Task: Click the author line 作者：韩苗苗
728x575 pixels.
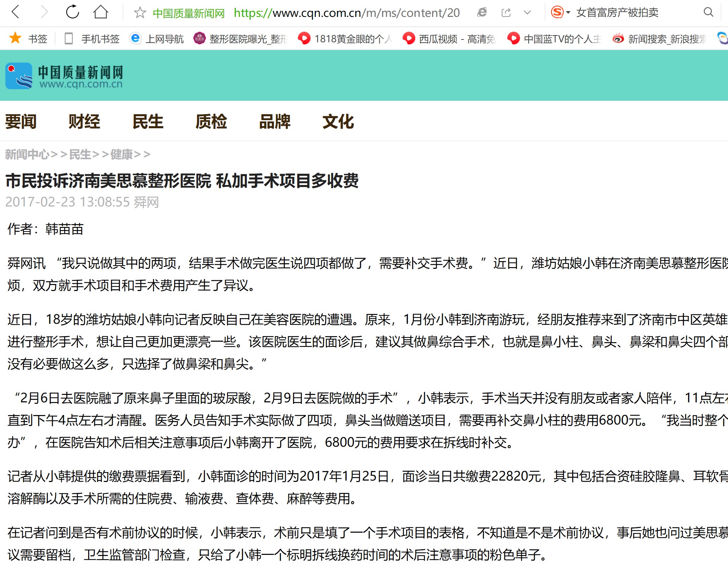Action: click(45, 229)
